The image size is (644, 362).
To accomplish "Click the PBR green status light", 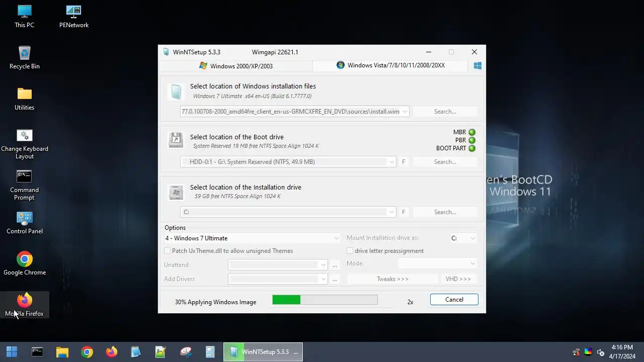I will [472, 140].
